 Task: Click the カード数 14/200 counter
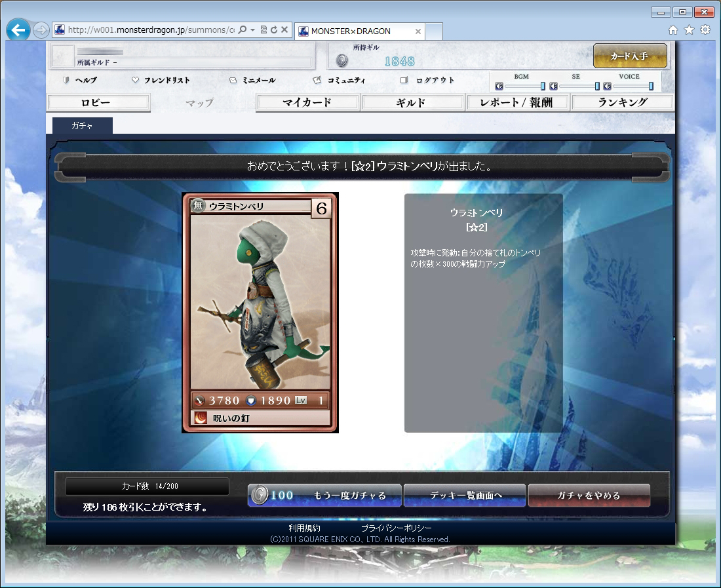tap(147, 486)
